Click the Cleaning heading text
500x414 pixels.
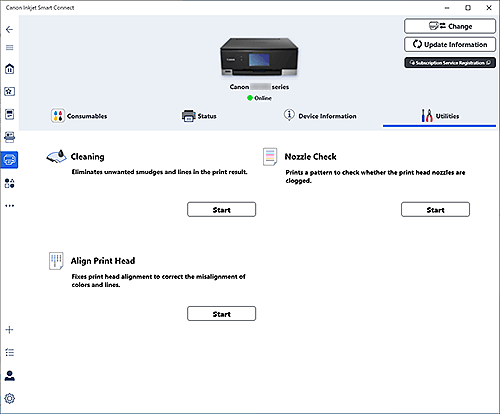tap(87, 157)
